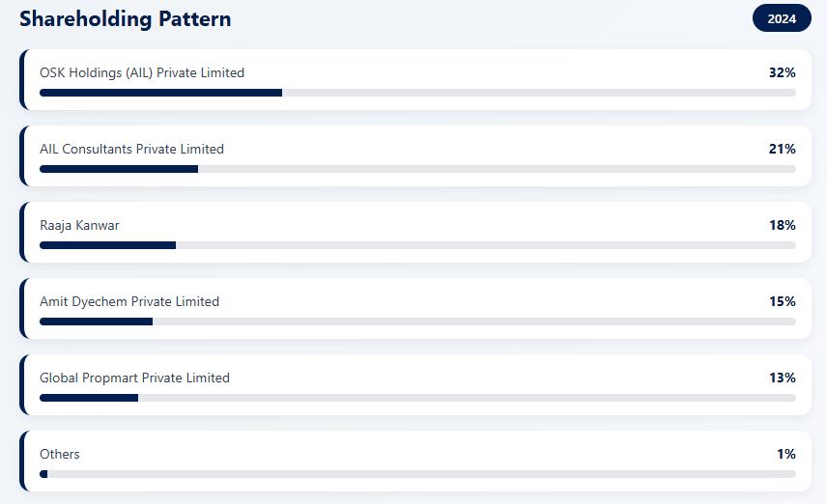Select OSK Holdings (AIL) Private Limited name
This screenshot has height=504, width=827.
coord(142,72)
